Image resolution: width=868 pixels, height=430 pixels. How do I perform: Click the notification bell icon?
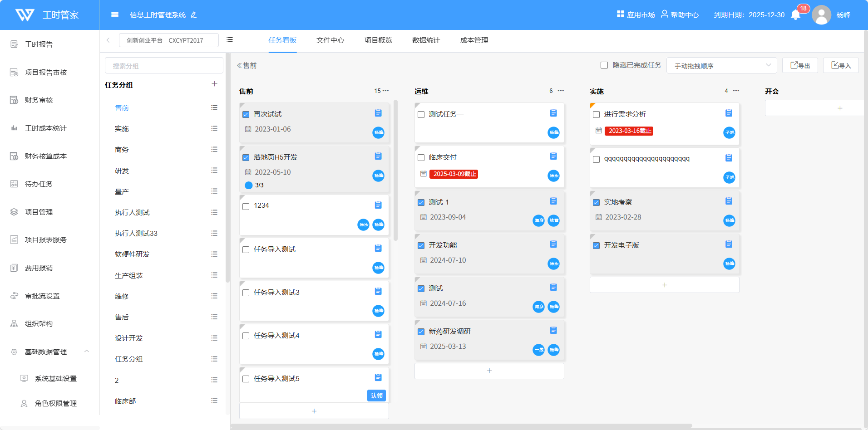point(795,15)
